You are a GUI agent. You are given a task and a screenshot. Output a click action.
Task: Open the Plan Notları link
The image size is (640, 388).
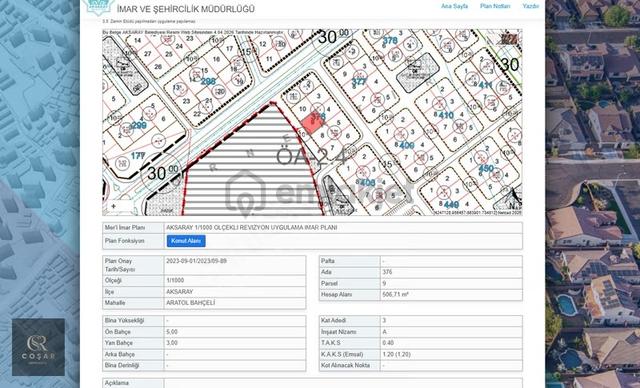coord(495,6)
